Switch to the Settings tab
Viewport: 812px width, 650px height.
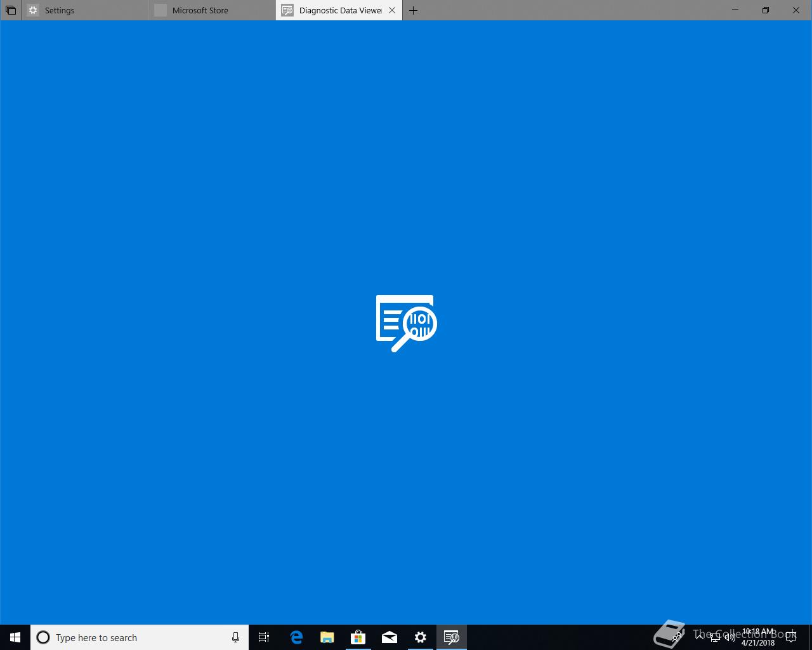coord(85,10)
